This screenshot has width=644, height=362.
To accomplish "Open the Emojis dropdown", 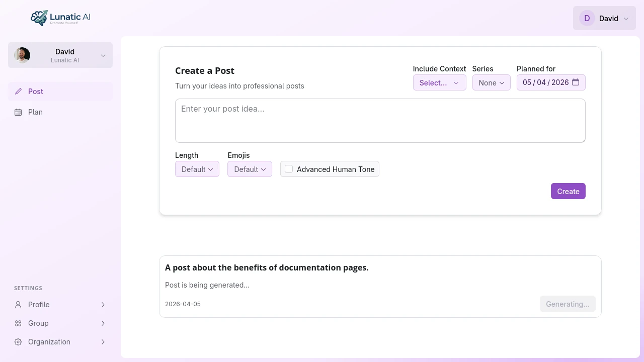I will click(250, 169).
